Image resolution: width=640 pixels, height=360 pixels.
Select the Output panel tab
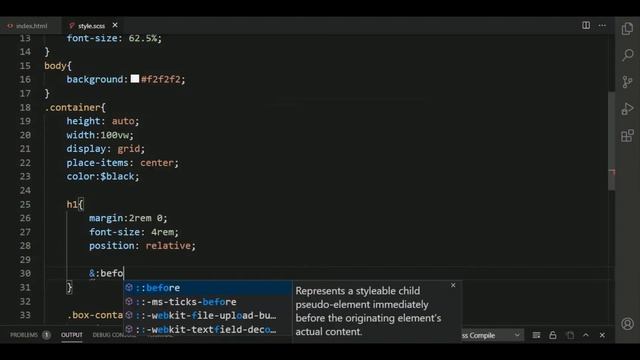tap(72, 335)
